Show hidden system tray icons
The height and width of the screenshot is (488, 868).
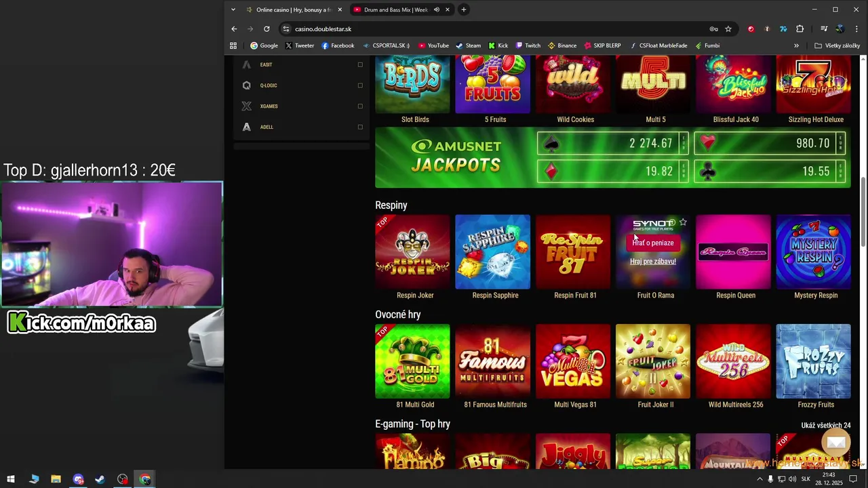click(759, 479)
